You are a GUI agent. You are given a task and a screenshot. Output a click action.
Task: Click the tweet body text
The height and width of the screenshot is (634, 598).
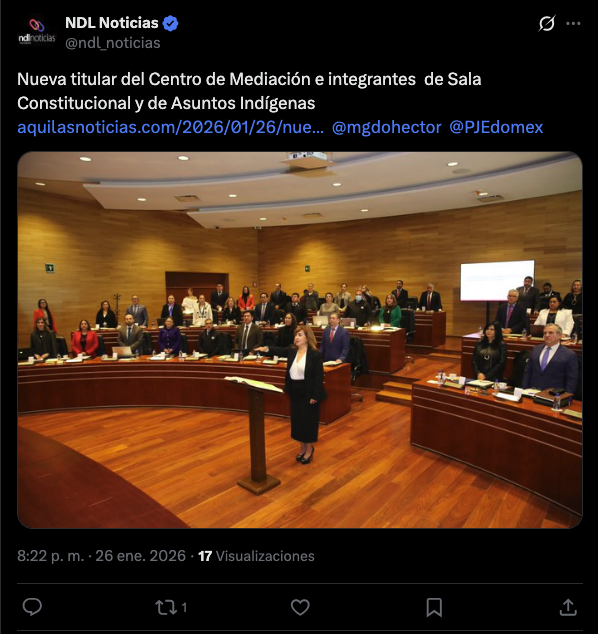[x=249, y=91]
